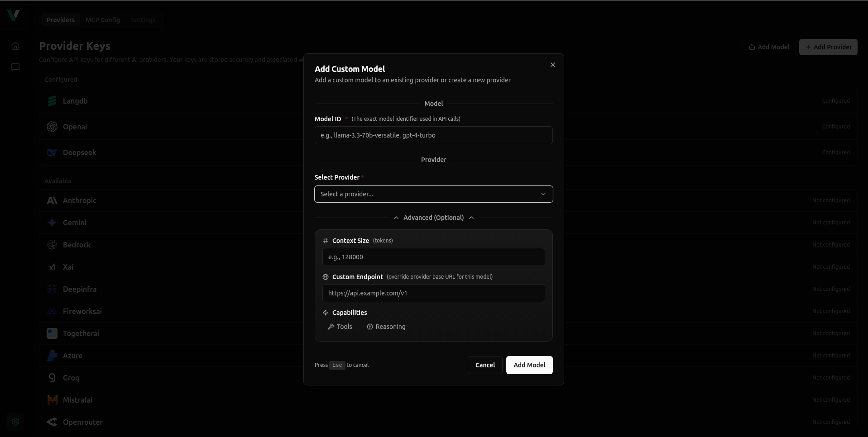
Task: Open the home icon in the left sidebar
Action: [x=15, y=46]
